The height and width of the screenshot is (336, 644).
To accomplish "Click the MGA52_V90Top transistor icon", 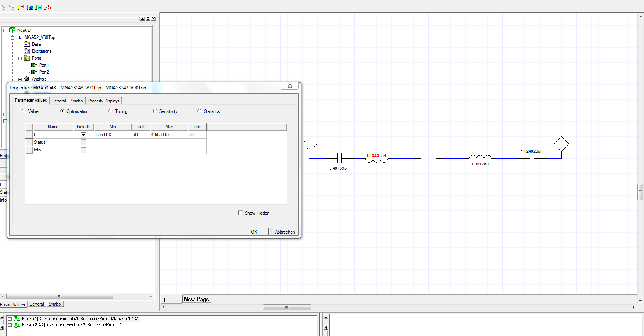I will coord(20,37).
